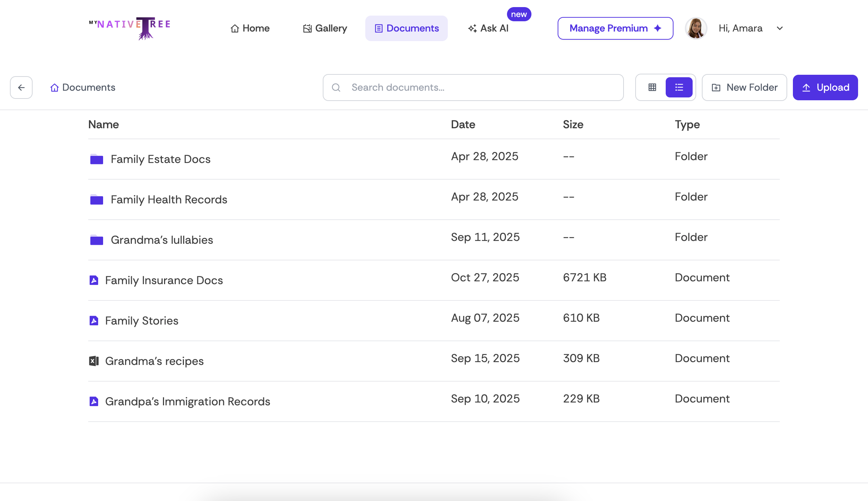Sort by Name column header
The width and height of the screenshot is (868, 501).
tap(103, 124)
